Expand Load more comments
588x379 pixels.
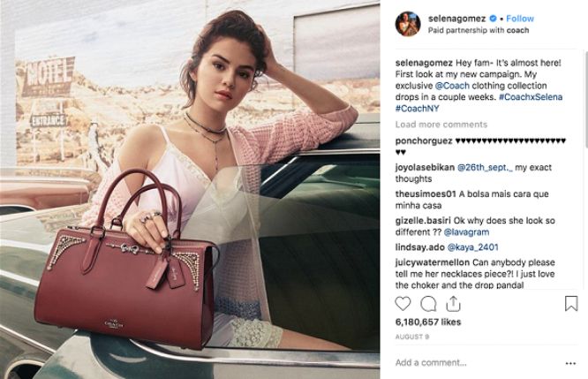click(441, 125)
